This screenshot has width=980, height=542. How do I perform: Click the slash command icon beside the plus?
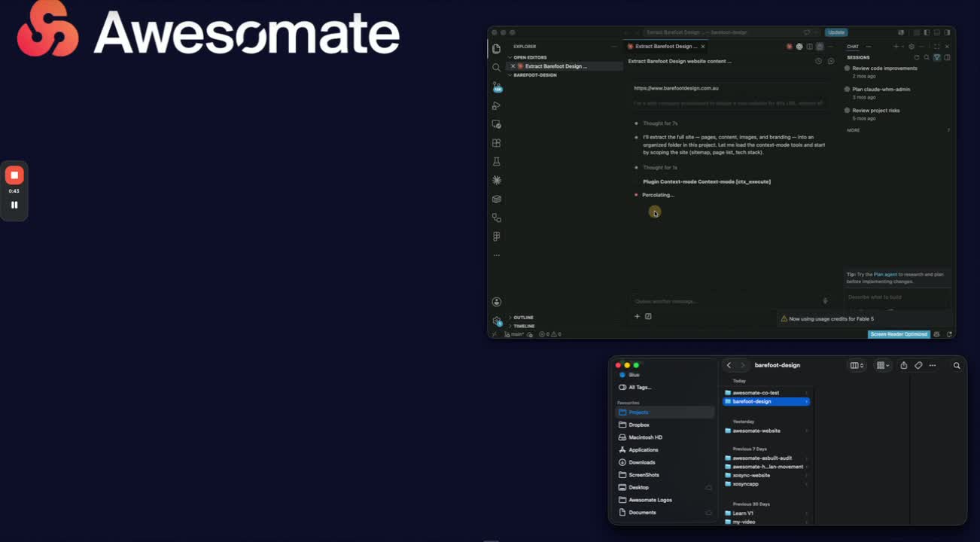click(x=648, y=316)
